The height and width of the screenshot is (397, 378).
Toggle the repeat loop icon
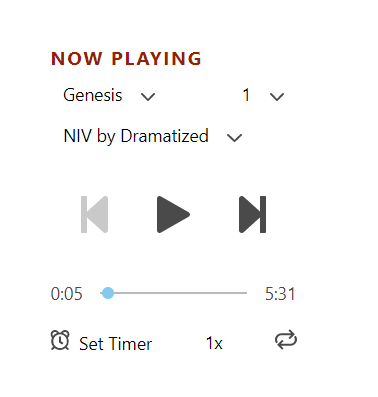click(x=286, y=340)
